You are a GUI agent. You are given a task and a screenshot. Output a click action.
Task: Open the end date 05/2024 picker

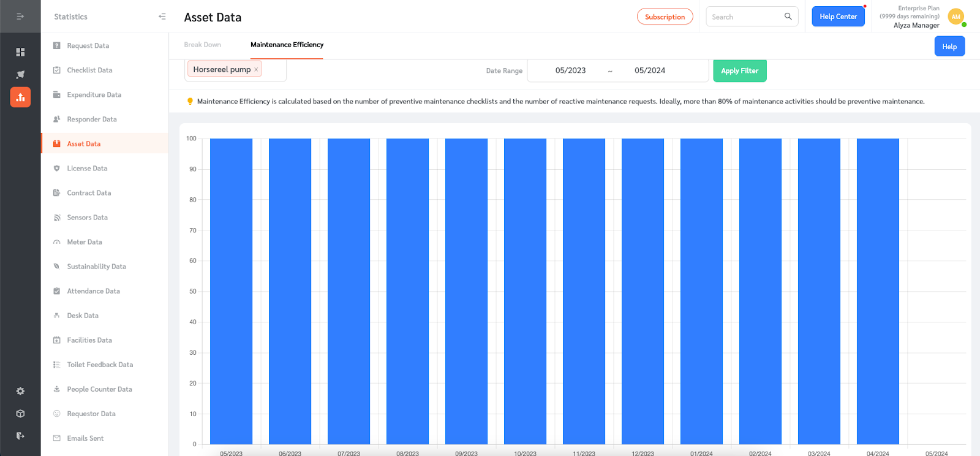click(650, 70)
